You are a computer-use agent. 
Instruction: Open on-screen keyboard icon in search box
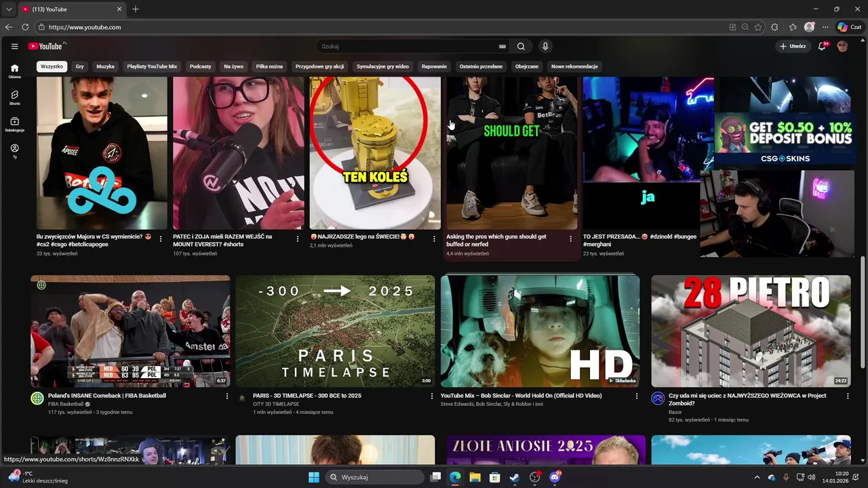502,46
